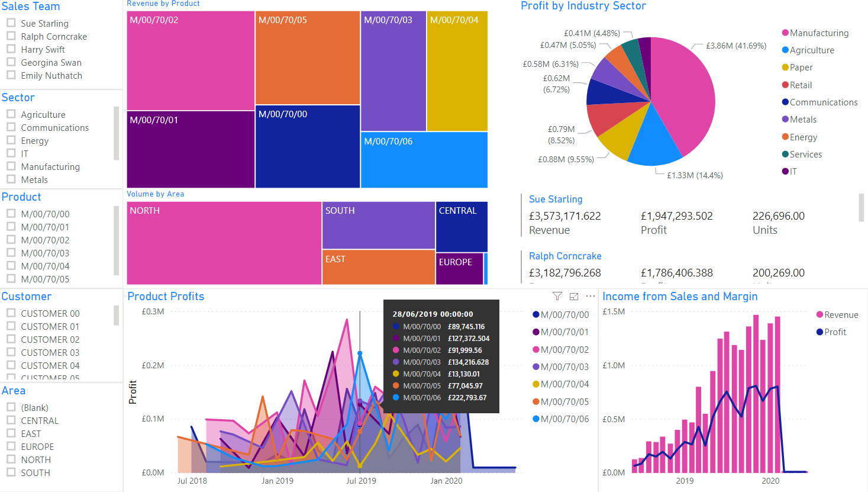Click the Product Profits chart title
Screen dimensions: 868x492
point(166,297)
